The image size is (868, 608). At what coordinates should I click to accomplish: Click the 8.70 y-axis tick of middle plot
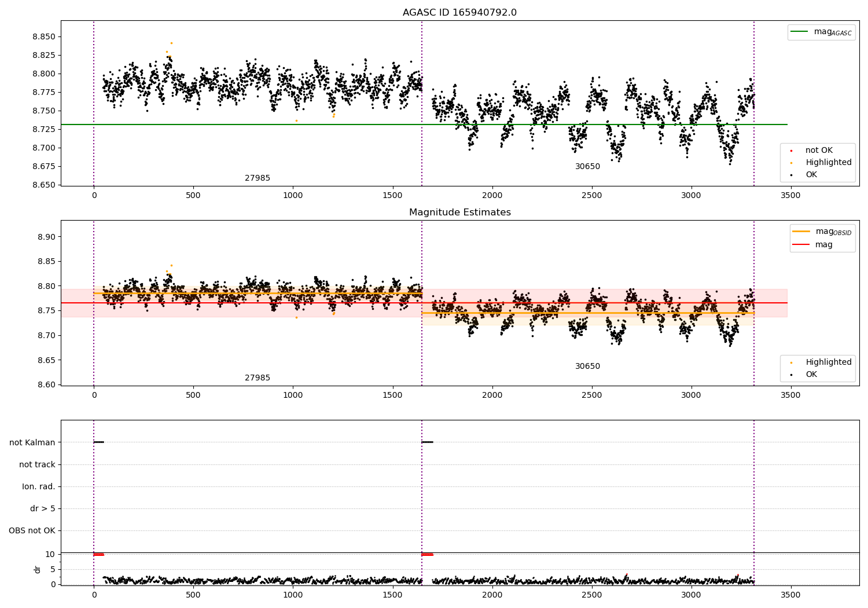47,335
